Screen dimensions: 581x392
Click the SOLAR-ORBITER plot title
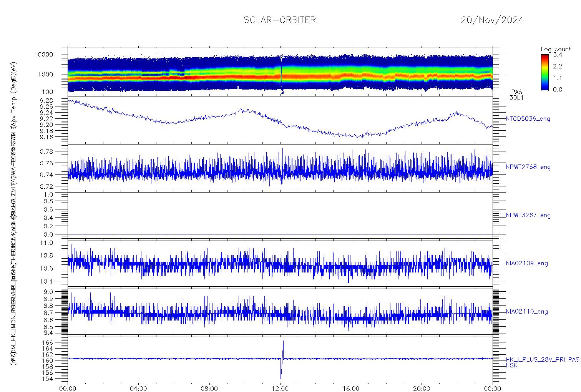(280, 20)
